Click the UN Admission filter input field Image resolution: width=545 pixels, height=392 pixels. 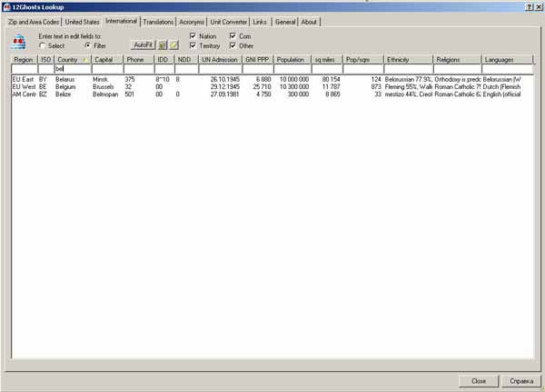coord(221,69)
